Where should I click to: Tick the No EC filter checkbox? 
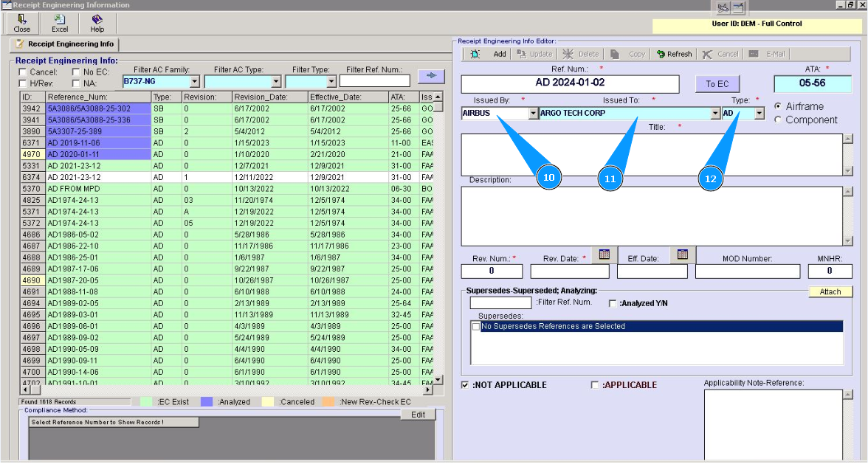pyautogui.click(x=76, y=72)
